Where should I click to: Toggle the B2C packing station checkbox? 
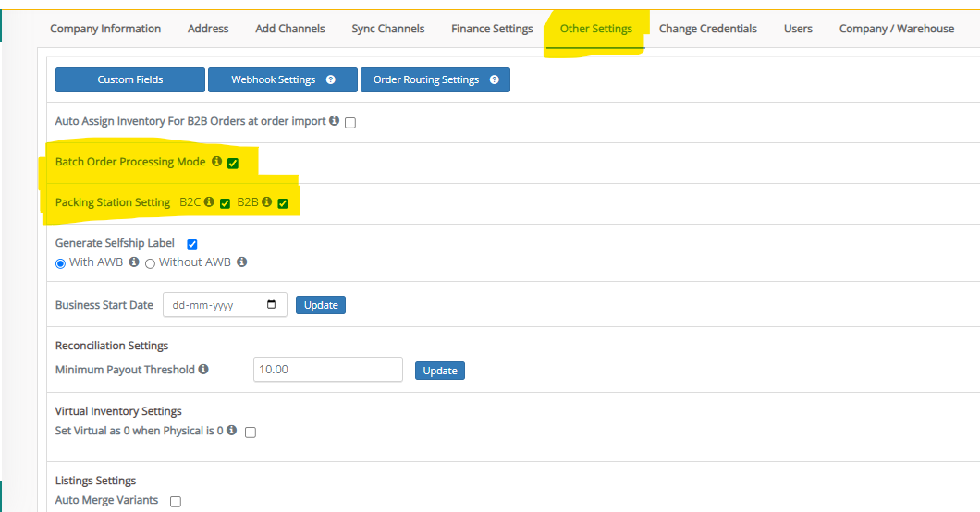point(225,203)
